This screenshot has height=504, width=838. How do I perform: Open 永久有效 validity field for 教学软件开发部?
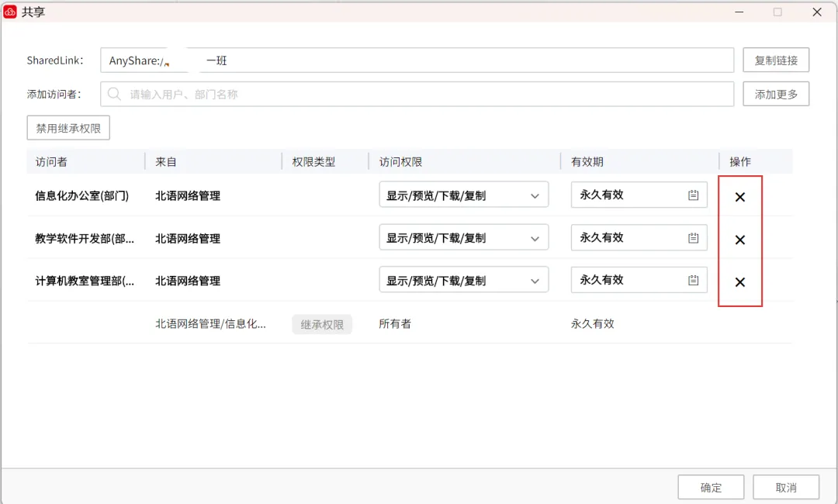point(639,237)
